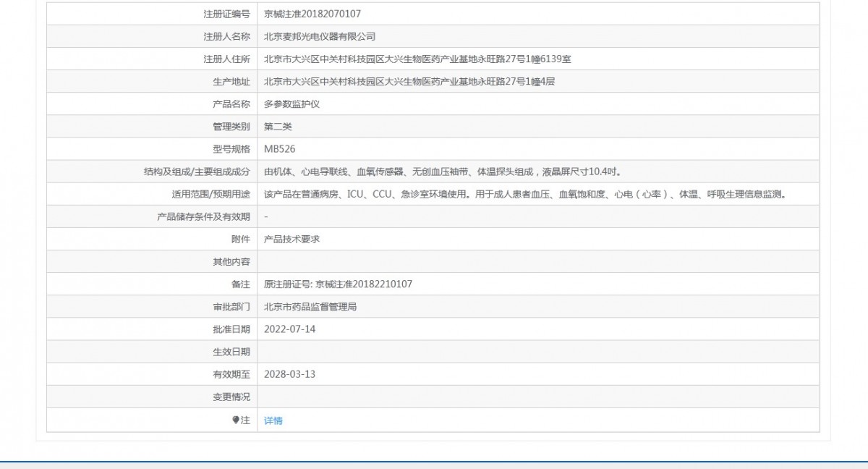
Task: Click registrant name 北京麦邦光电仪器有限公司
Action: (320, 36)
